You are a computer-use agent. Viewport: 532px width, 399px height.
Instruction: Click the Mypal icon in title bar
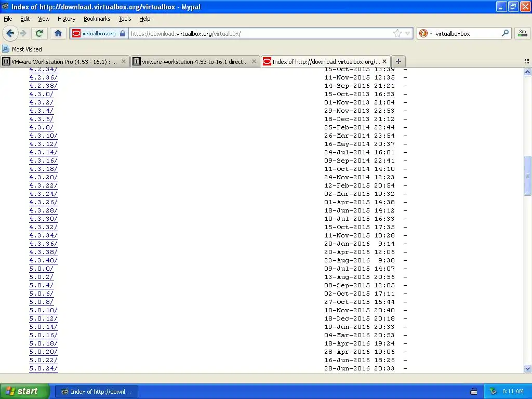pos(5,6)
